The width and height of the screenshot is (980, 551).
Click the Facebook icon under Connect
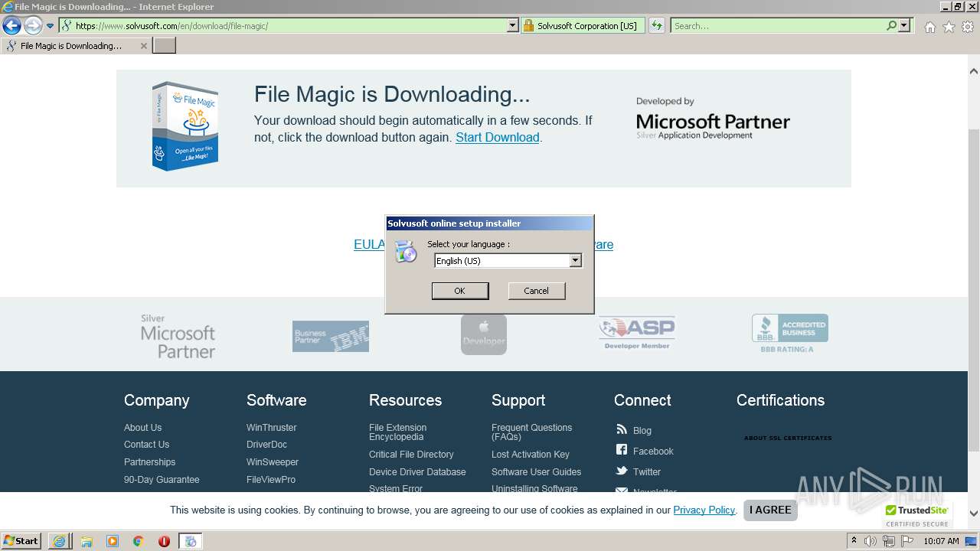pyautogui.click(x=622, y=451)
